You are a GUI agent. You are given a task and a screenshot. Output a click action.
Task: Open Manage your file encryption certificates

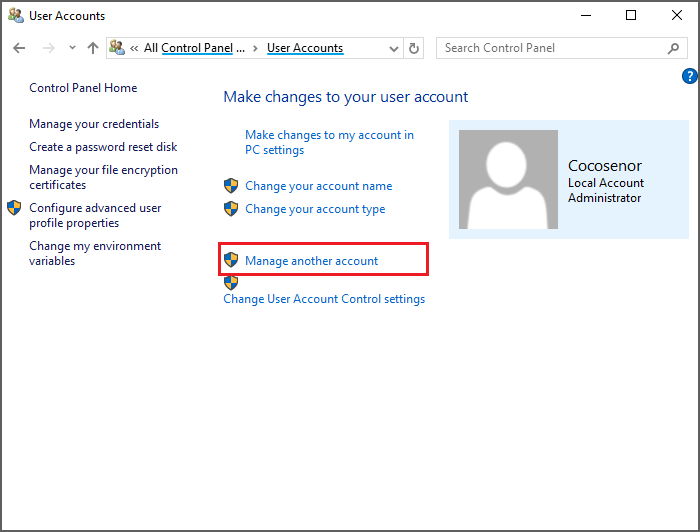coord(104,177)
